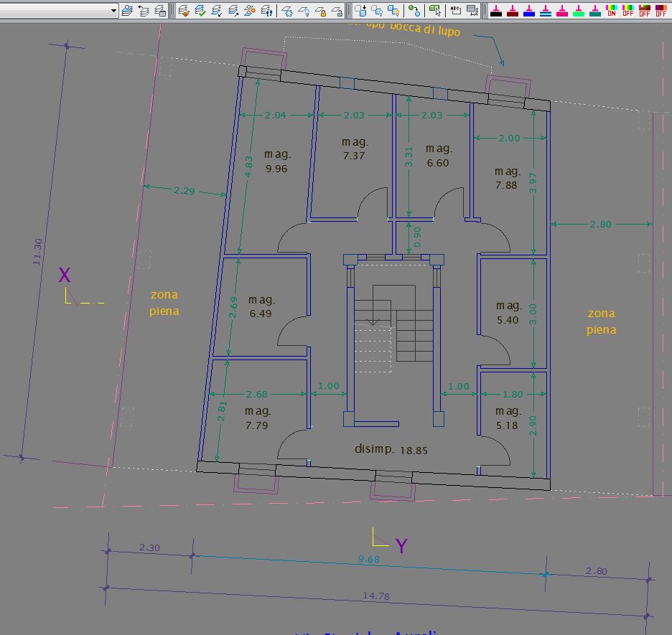Pick the bright green color brush icon

click(x=579, y=11)
